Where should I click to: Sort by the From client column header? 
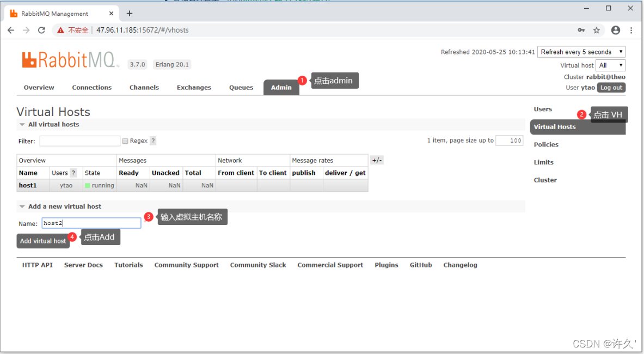236,173
